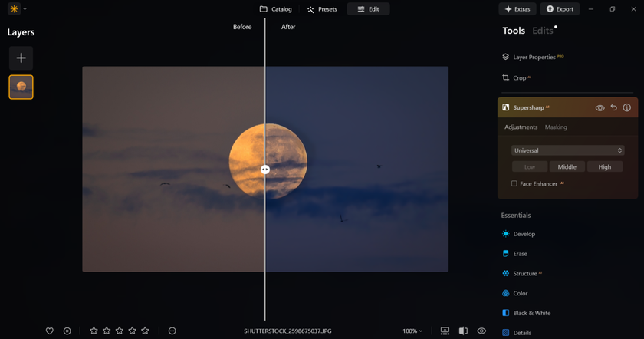Click the before/after divider handle
The height and width of the screenshot is (339, 644).
(x=265, y=169)
